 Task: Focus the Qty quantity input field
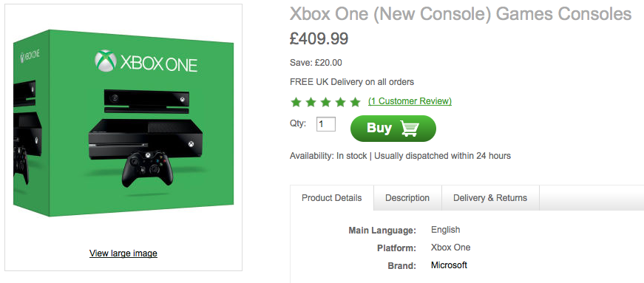coord(326,124)
